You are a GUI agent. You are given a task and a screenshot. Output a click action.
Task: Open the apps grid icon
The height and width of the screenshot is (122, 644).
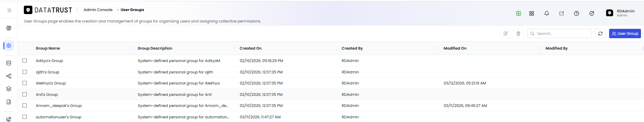532,13
